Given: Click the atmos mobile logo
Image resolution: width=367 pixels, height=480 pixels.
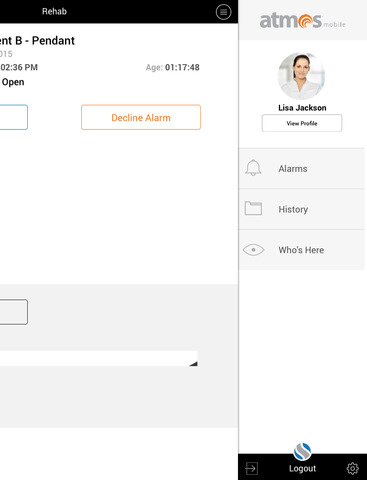Looking at the screenshot, I should (302, 20).
